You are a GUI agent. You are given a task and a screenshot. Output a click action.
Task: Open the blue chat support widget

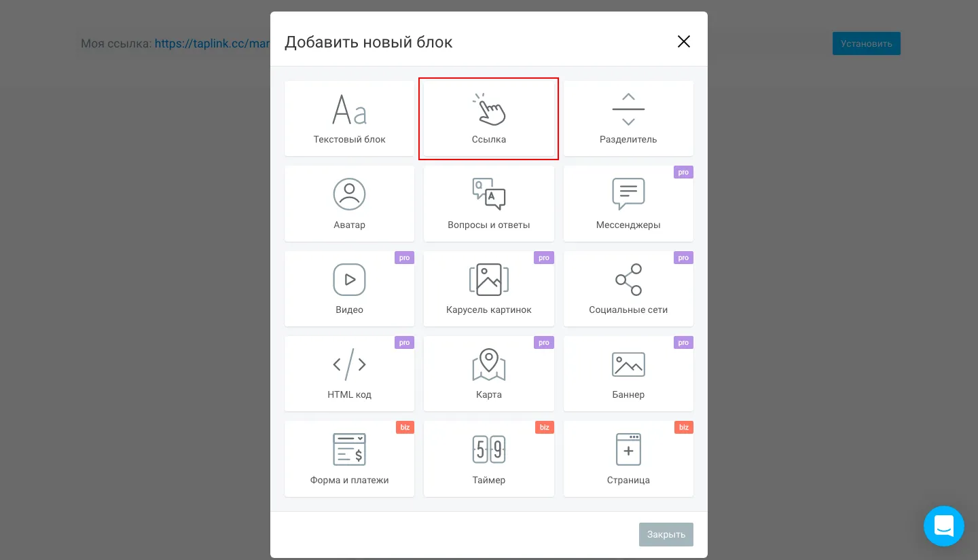click(944, 526)
